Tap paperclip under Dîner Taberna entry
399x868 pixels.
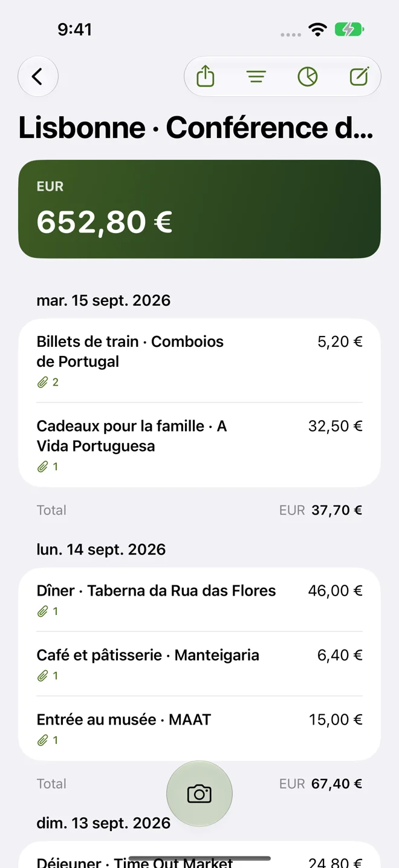[48, 611]
